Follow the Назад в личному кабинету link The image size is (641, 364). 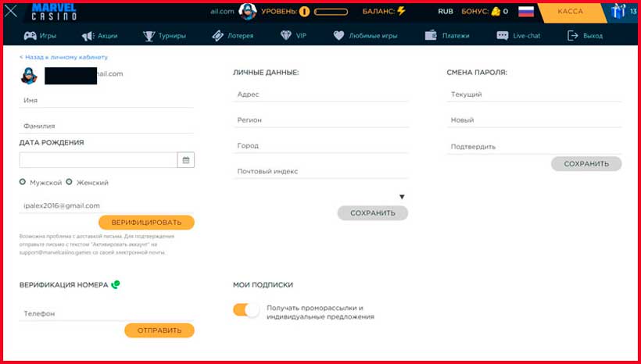[64, 58]
